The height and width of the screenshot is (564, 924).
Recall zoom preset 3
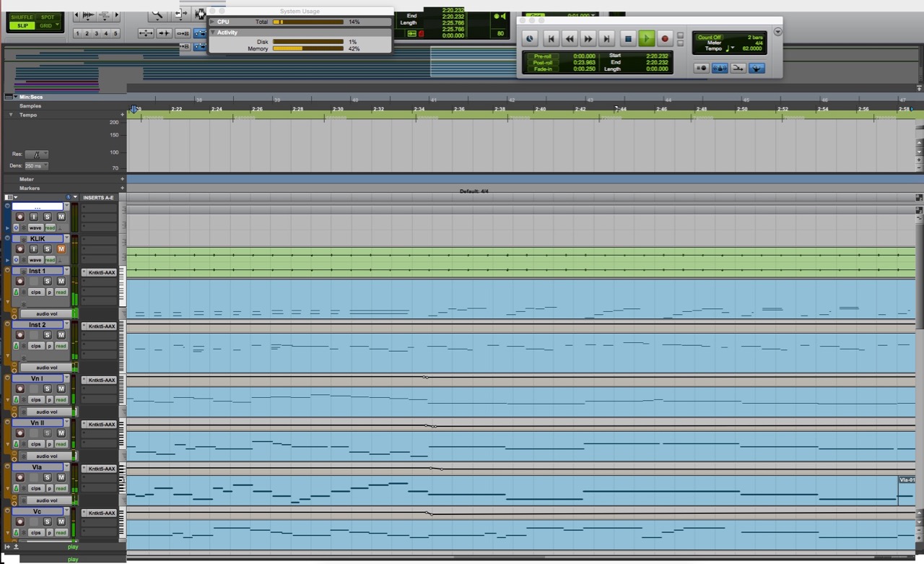tap(97, 34)
